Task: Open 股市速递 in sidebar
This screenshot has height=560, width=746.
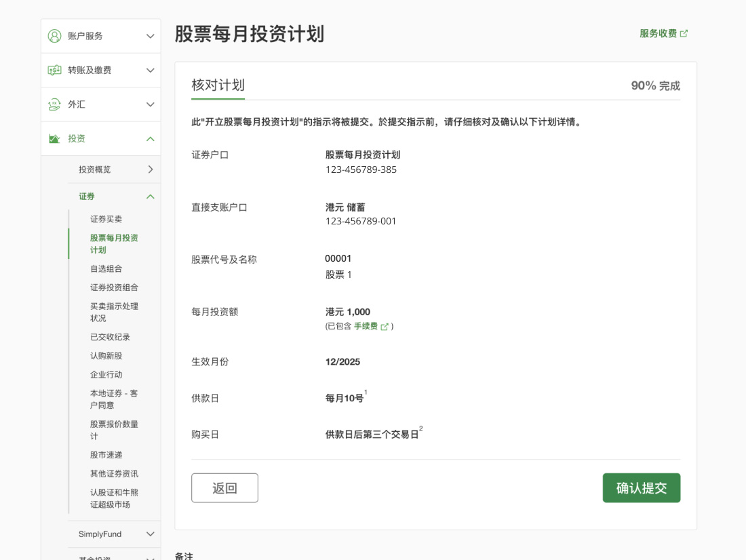Action: tap(106, 455)
